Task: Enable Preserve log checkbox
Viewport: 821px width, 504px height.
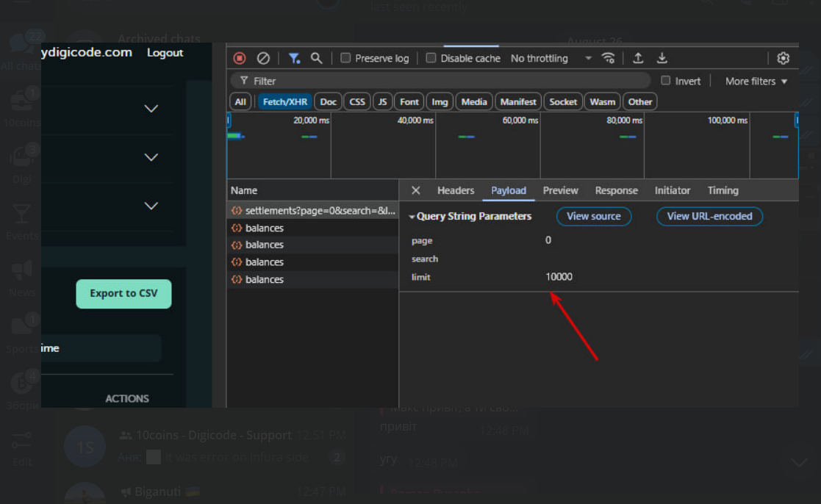Action: [x=345, y=58]
